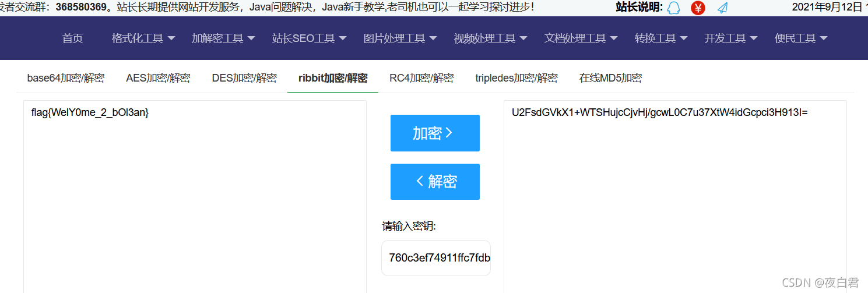Click the date 2021年9月12日

[827, 7]
